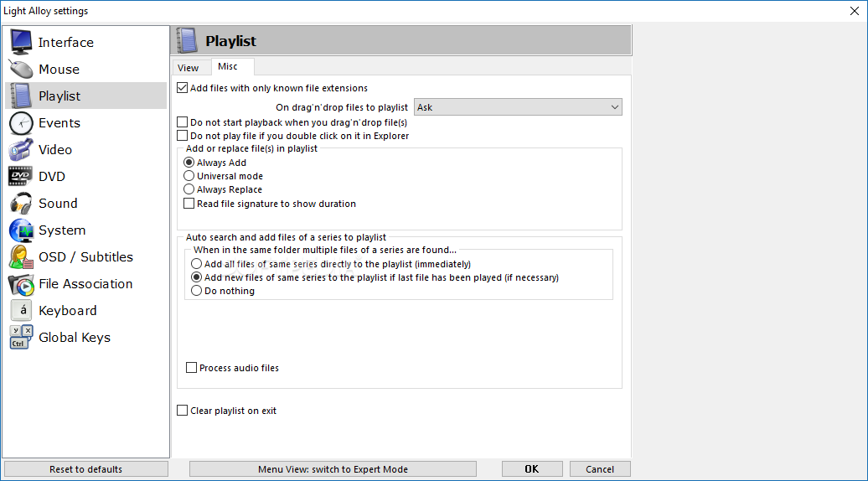Viewport: 868px width, 481px height.
Task: Go to Video settings
Action: point(55,149)
